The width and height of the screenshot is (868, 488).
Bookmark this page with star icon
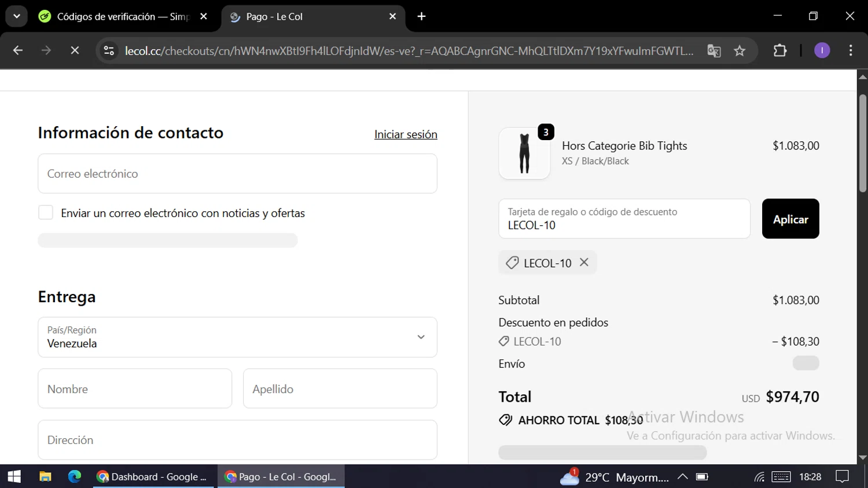740,51
